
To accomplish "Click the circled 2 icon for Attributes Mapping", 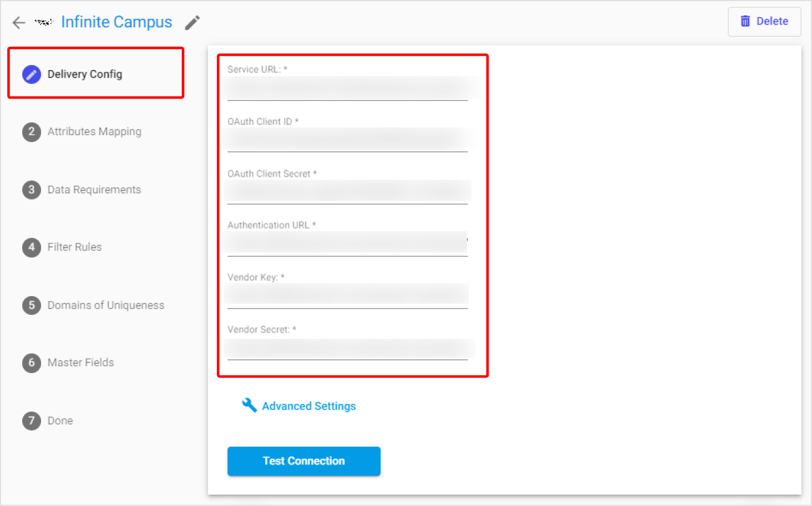I will click(31, 132).
